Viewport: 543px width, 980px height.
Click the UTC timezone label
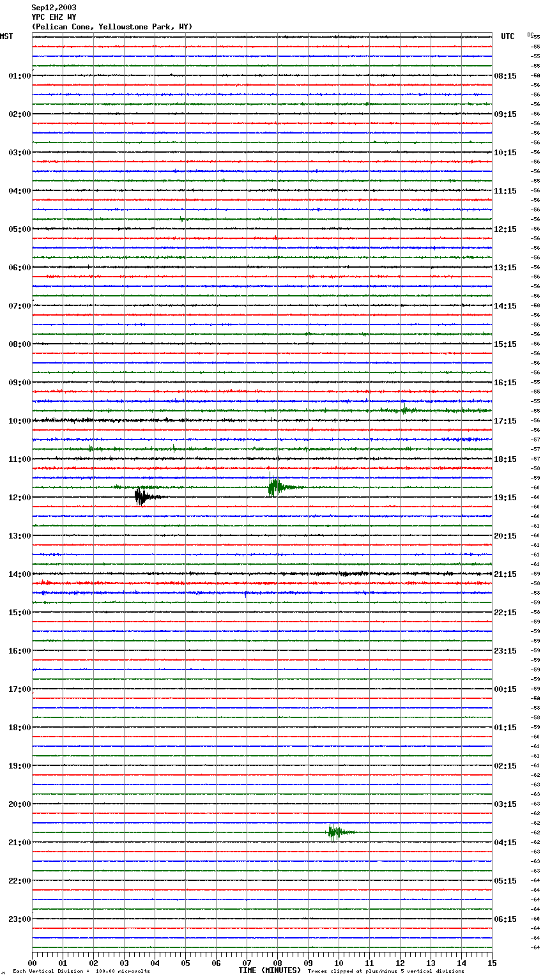(507, 36)
